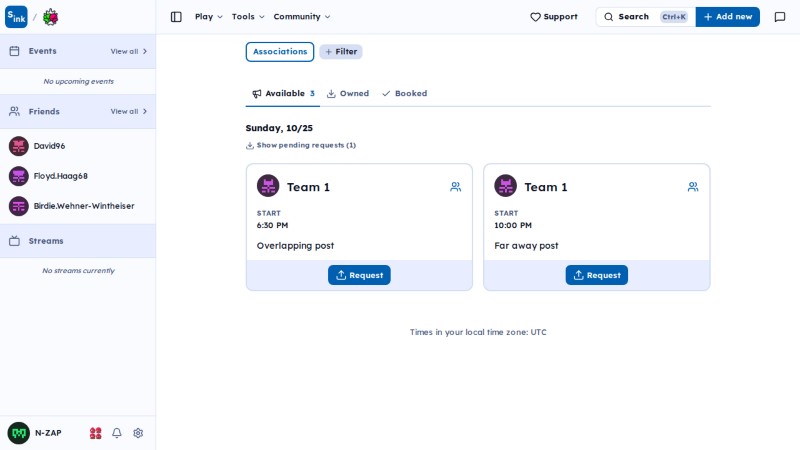This screenshot has width=800, height=450.
Task: Click the Streams section header label
Action: coord(46,241)
